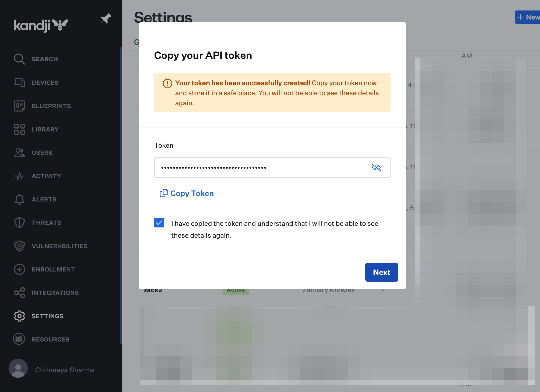
Task: Click the Copy Token link
Action: pos(187,193)
